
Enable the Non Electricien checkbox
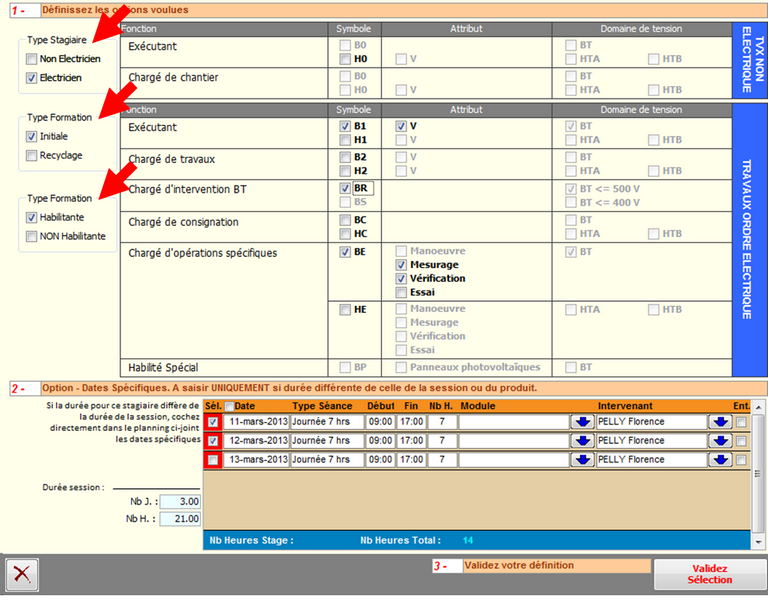coord(32,59)
